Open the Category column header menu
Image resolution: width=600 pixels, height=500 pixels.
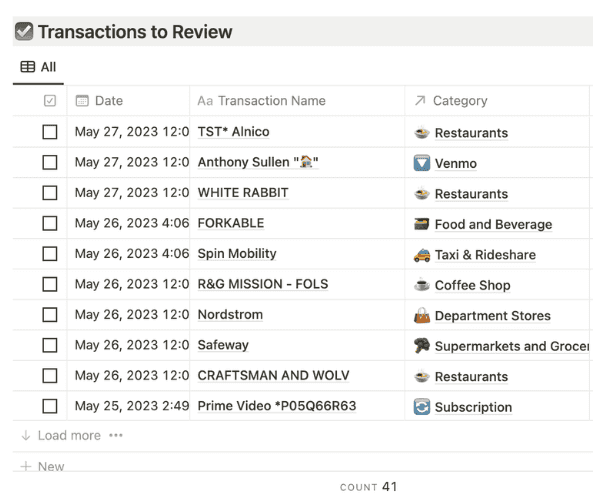497,101
